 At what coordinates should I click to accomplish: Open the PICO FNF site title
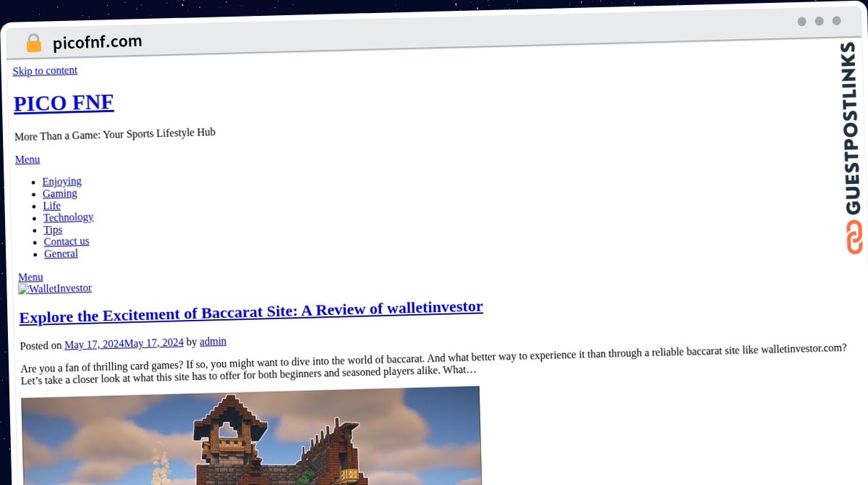pyautogui.click(x=64, y=103)
